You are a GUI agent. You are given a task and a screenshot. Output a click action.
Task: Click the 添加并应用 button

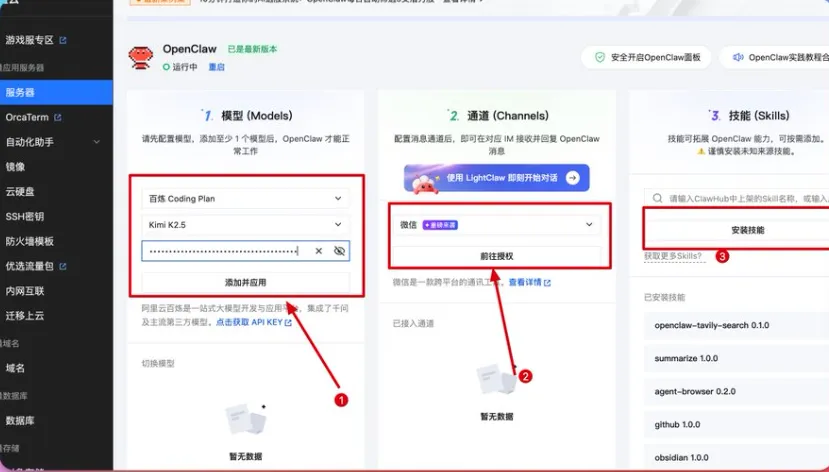pos(245,283)
